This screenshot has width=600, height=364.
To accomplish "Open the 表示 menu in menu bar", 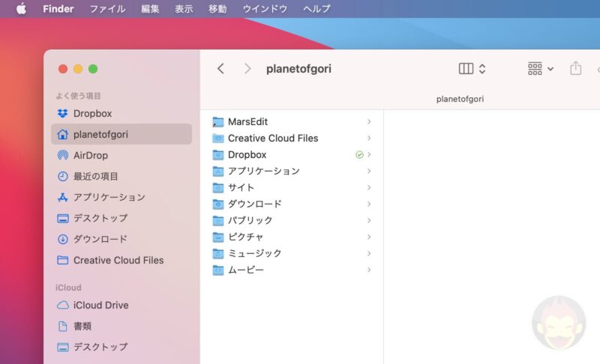I will coord(184,9).
